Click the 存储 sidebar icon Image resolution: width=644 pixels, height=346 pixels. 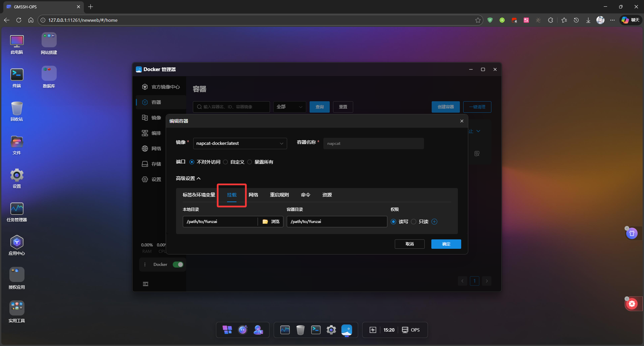[x=145, y=164]
